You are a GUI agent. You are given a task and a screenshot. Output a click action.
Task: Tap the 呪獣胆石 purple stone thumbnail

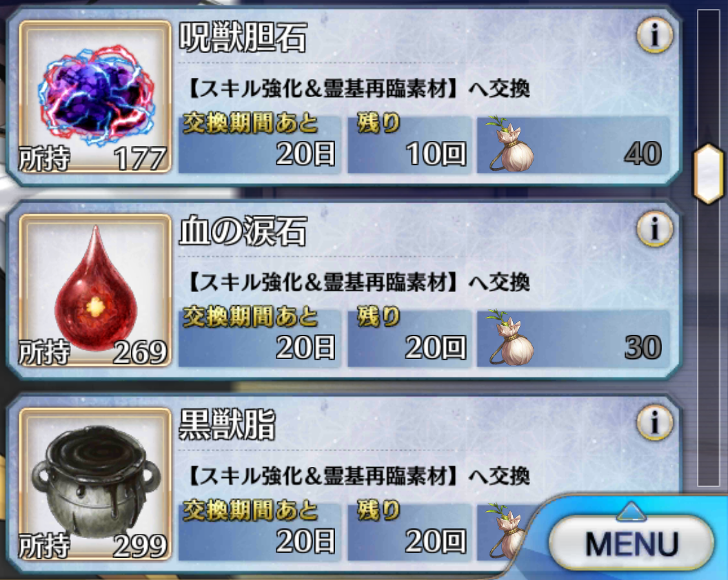coord(95,96)
